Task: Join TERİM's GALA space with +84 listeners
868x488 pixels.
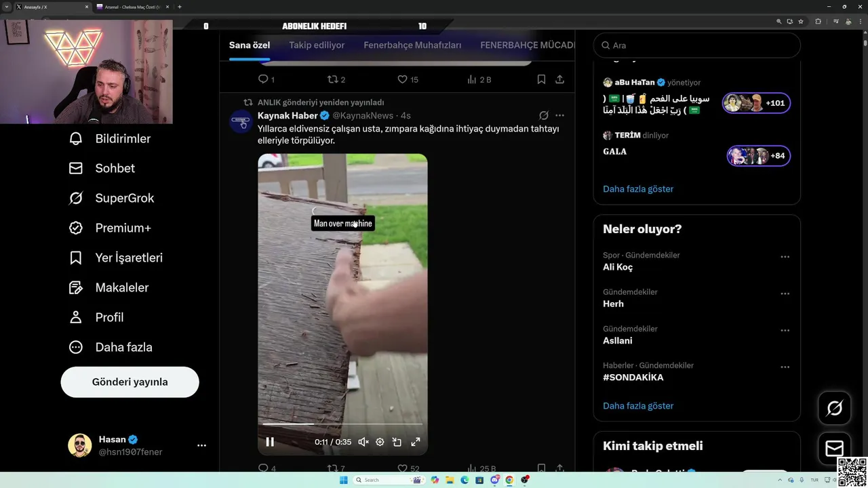Action: tap(758, 156)
